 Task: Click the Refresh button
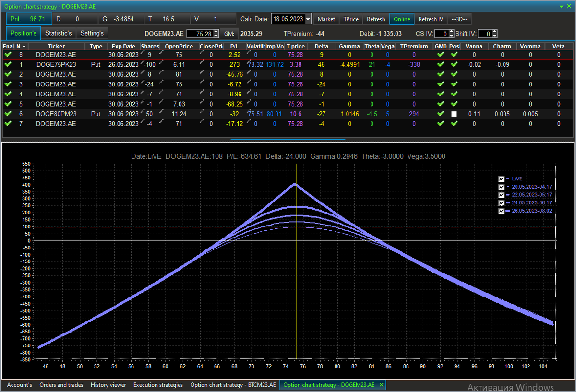tap(376, 19)
